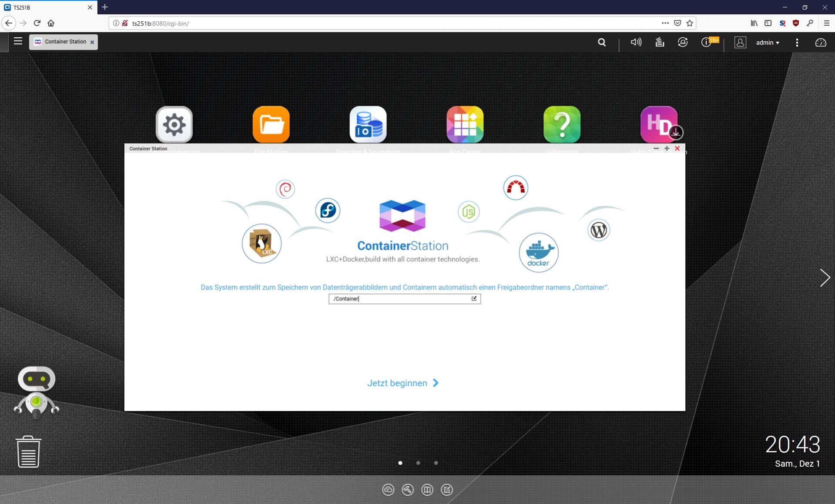Open the resource dashboard gauge icon
This screenshot has width=835, height=504.
pyautogui.click(x=821, y=42)
